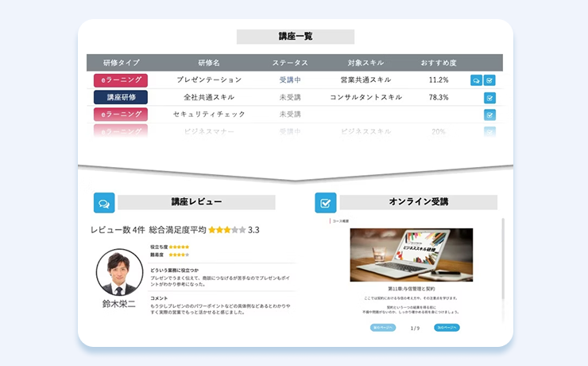The width and height of the screenshot is (588, 366).
Task: Click the large 講座レビュー speech bubble icon
Action: click(x=104, y=203)
